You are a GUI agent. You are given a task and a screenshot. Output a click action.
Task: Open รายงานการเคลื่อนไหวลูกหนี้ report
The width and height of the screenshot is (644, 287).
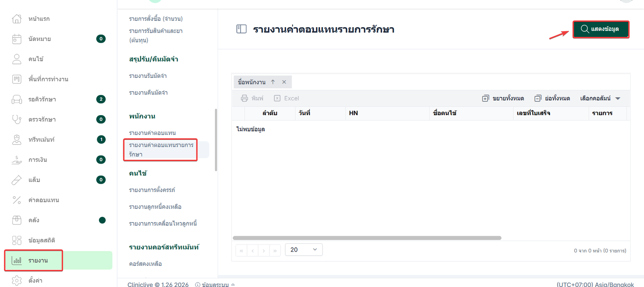(x=163, y=223)
